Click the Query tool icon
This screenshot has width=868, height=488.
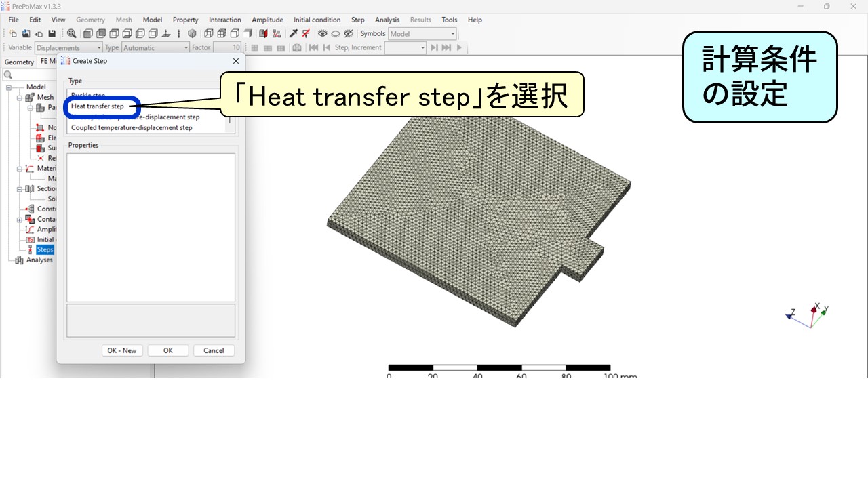(x=293, y=33)
